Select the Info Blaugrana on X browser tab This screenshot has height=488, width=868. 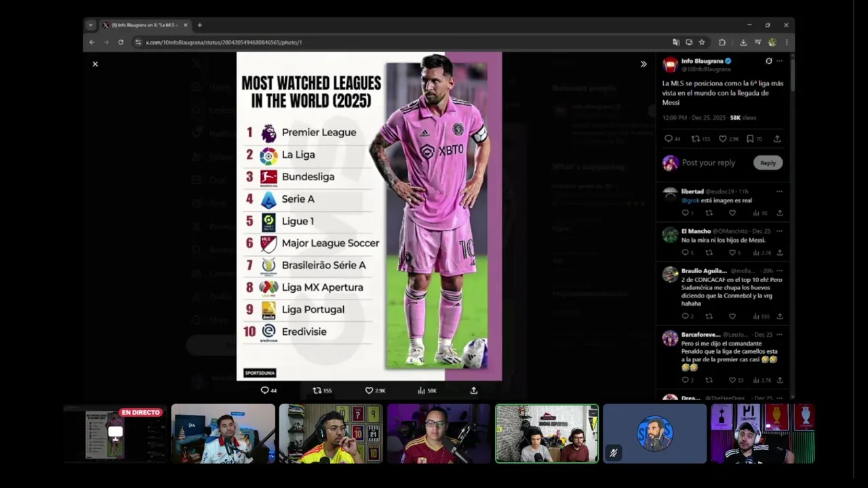pos(144,25)
